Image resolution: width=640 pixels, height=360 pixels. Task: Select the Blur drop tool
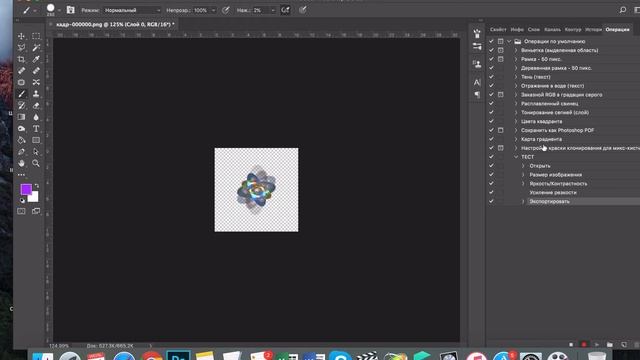click(36, 117)
